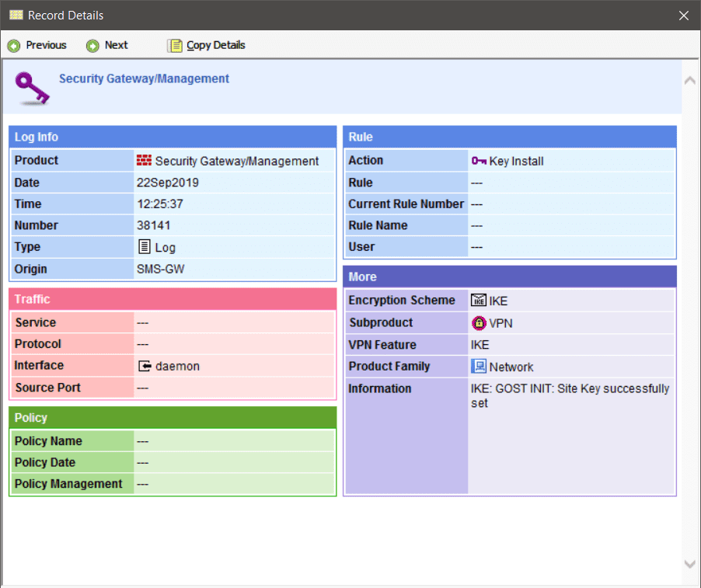This screenshot has width=701, height=588.
Task: Click the Key Install action icon
Action: pos(479,161)
